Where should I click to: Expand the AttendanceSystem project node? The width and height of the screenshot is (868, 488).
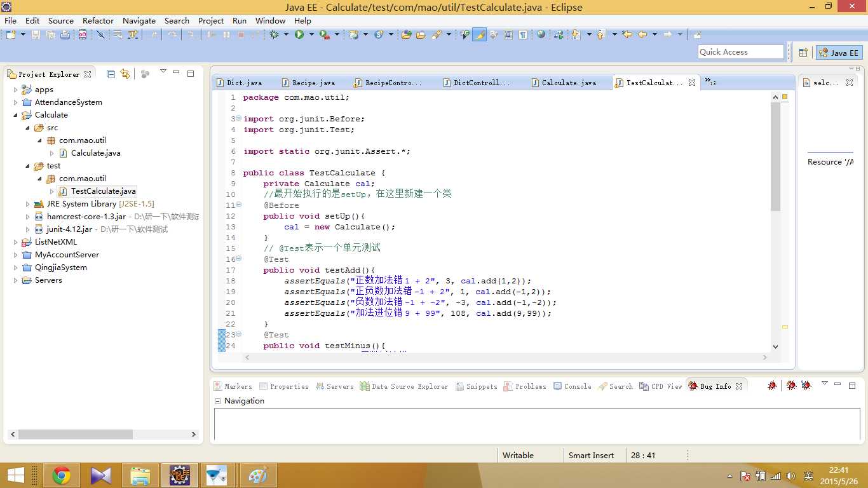tap(16, 102)
